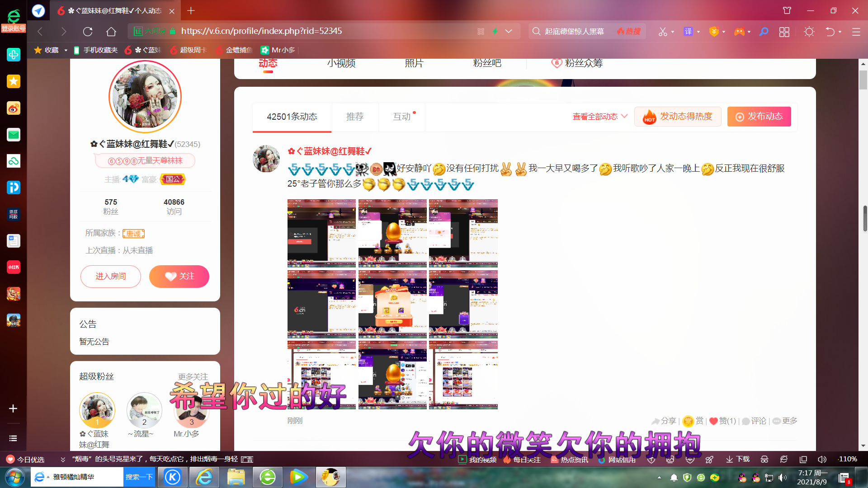
Task: Open the Weibo sidebar icon
Action: point(13,108)
